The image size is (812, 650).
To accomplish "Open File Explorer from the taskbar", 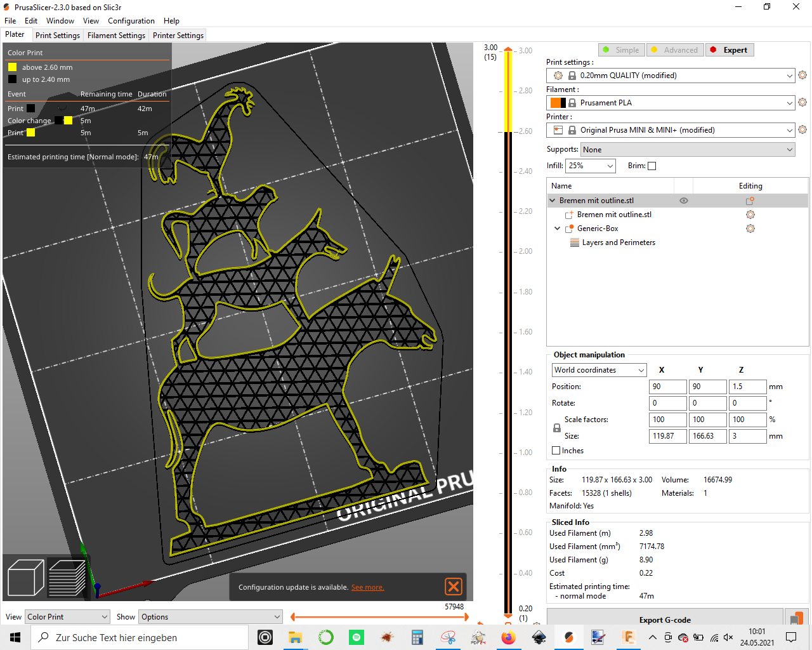I will tap(296, 637).
